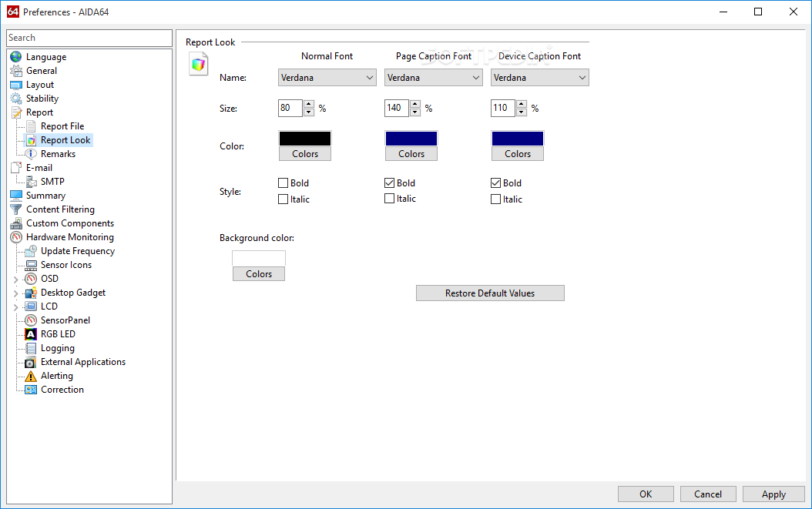Enable Italic for Page Caption Font
Viewport: 812px width, 509px height.
click(x=389, y=199)
